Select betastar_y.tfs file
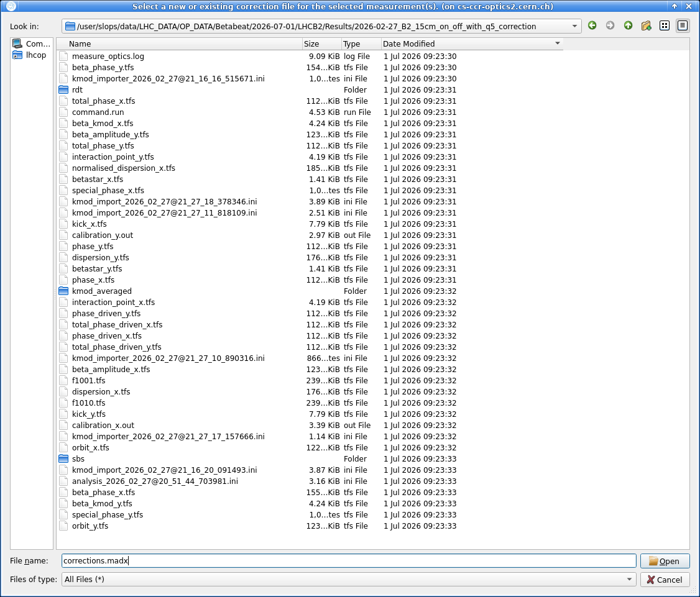This screenshot has height=597, width=700. [x=97, y=268]
